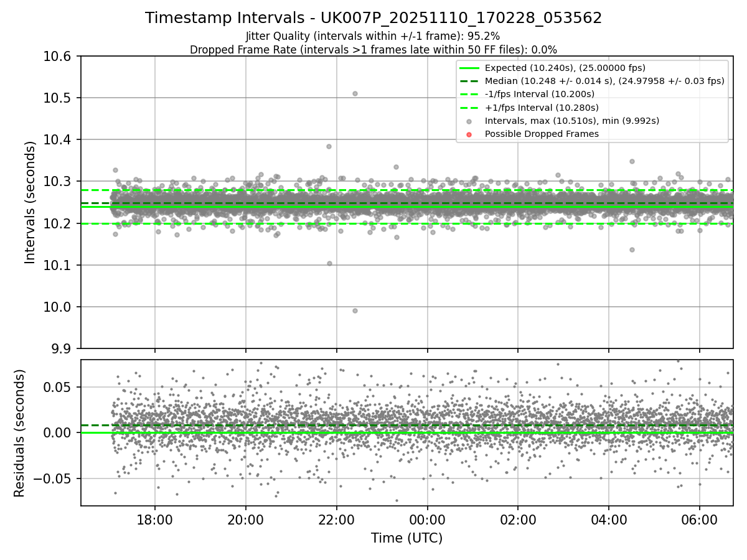Click the outlier point near 10.38 seconds
Screen dimensions: 747x560
[x=329, y=146]
